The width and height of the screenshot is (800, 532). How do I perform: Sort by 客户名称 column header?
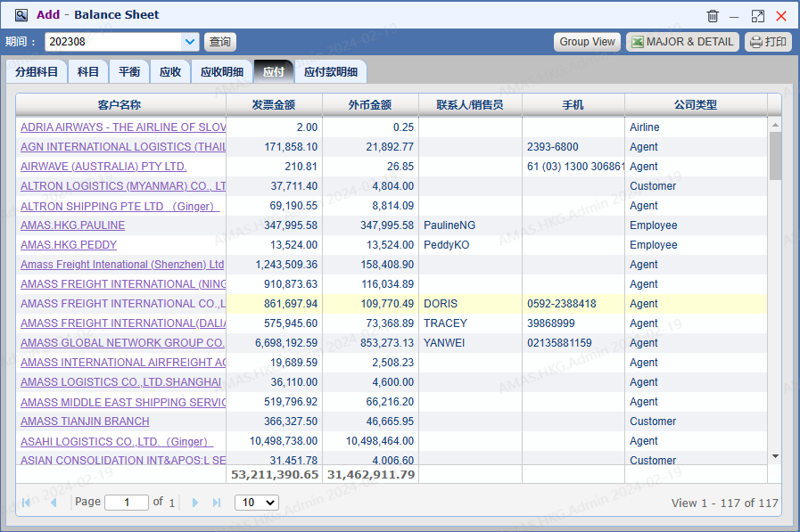coord(121,105)
